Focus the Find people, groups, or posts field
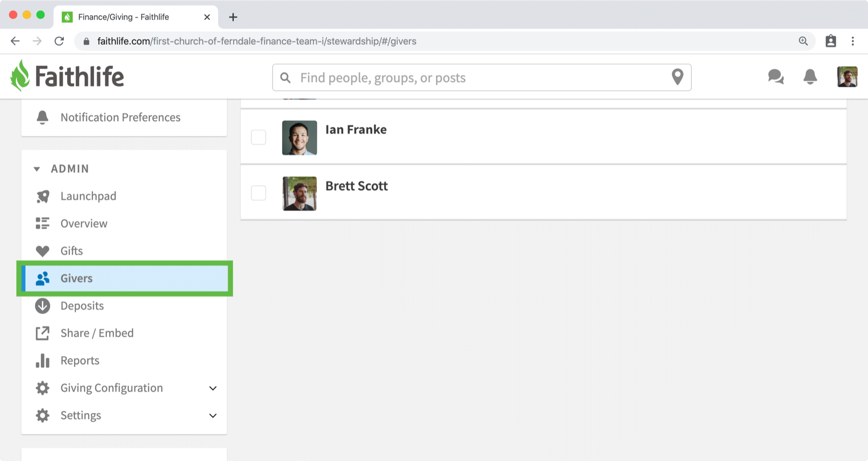The height and width of the screenshot is (461, 868). tap(481, 78)
